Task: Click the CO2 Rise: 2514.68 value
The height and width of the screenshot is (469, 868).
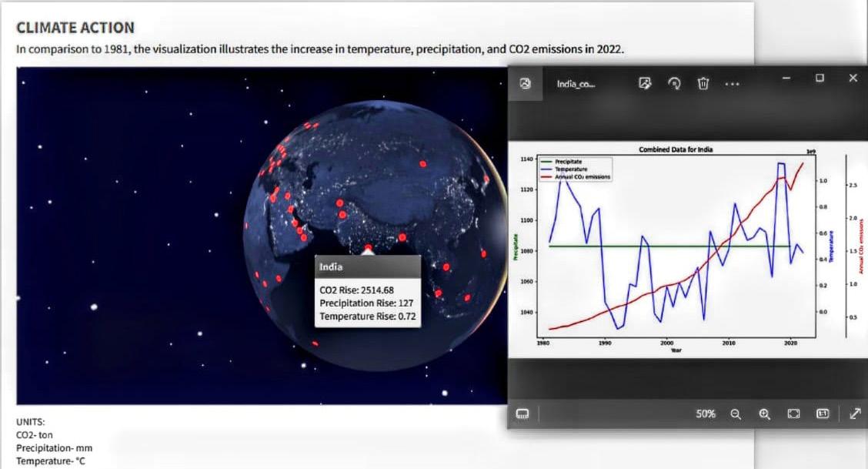Action: (356, 290)
